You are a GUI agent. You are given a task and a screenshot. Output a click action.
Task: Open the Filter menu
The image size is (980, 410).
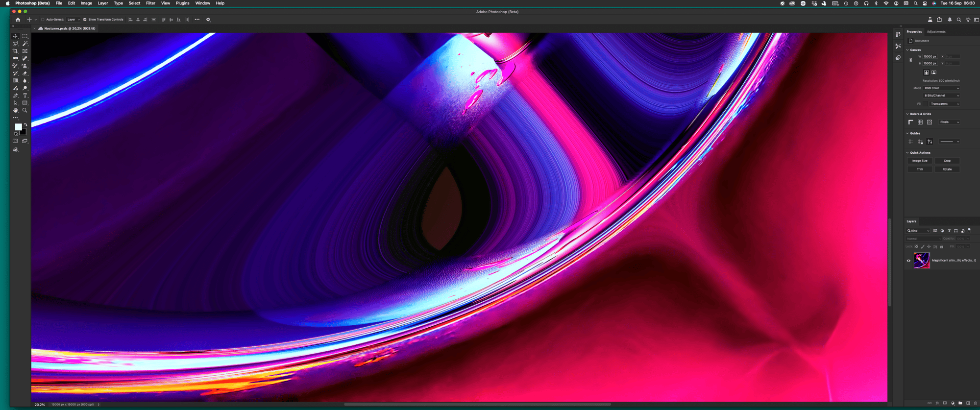click(150, 3)
